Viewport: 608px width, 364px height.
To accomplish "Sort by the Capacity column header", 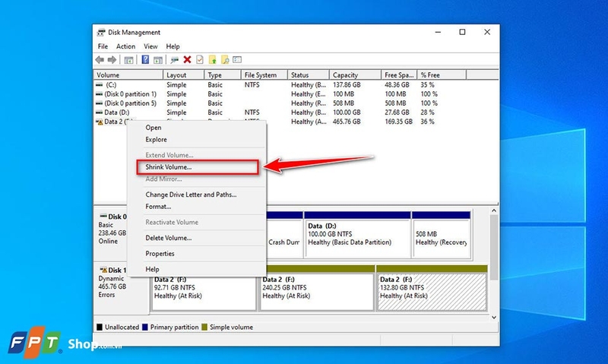I will pos(355,74).
